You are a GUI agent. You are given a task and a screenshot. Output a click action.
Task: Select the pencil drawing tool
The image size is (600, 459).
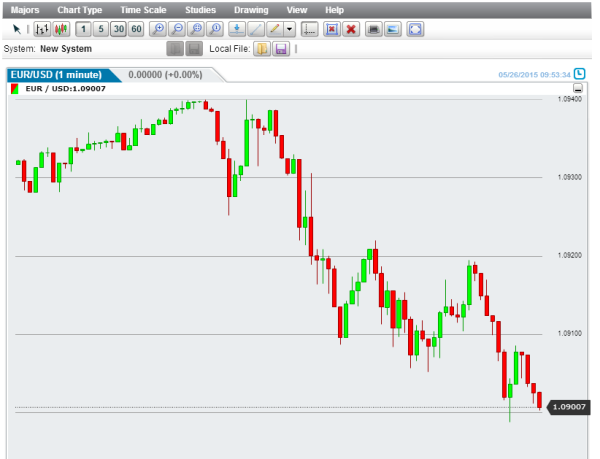[275, 29]
